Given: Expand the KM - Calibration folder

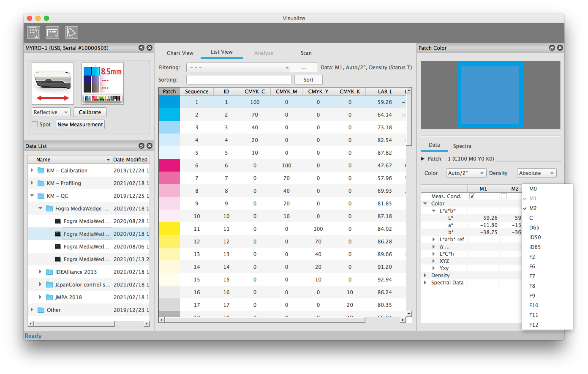Looking at the screenshot, I should tap(32, 170).
